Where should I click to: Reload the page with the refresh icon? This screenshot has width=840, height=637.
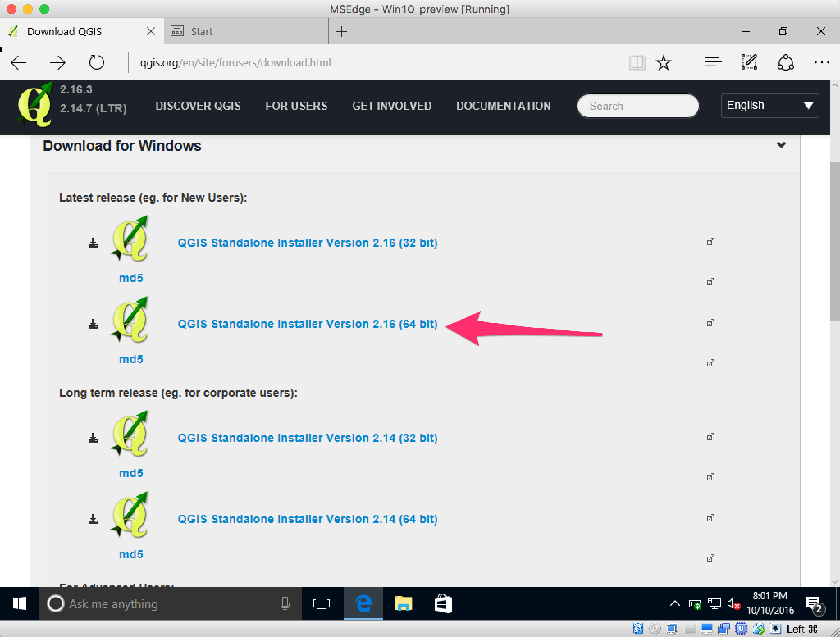[x=96, y=63]
